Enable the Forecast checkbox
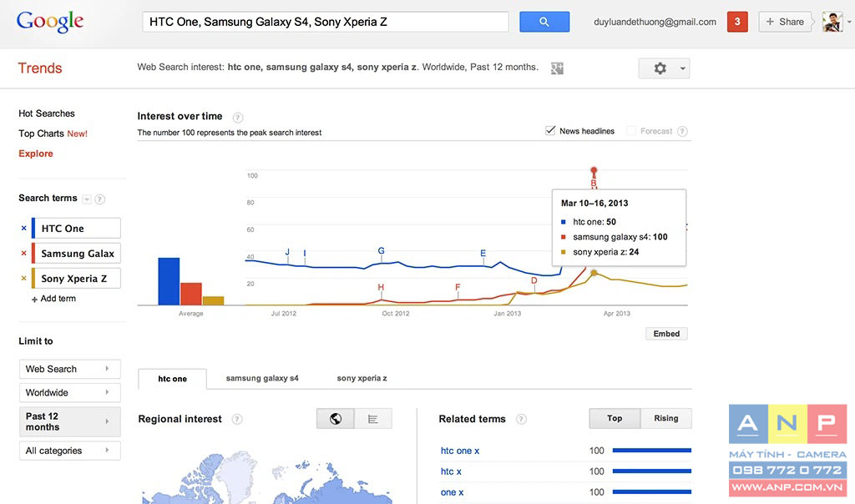 [631, 131]
